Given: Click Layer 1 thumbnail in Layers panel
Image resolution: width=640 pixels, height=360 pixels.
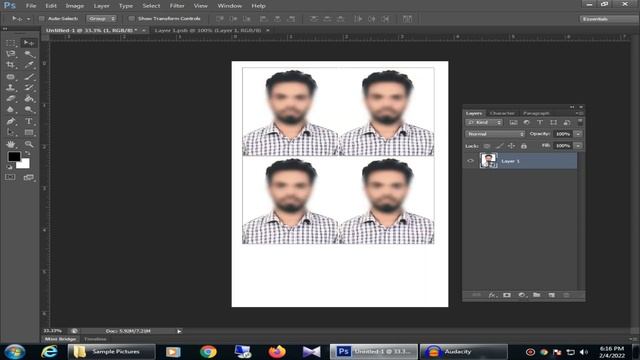Looking at the screenshot, I should [489, 160].
